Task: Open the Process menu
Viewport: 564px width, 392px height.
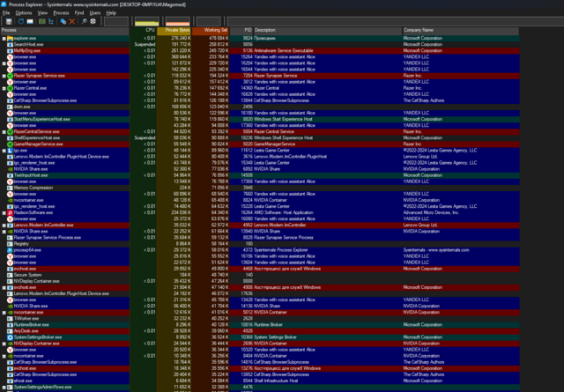Action: pos(60,13)
